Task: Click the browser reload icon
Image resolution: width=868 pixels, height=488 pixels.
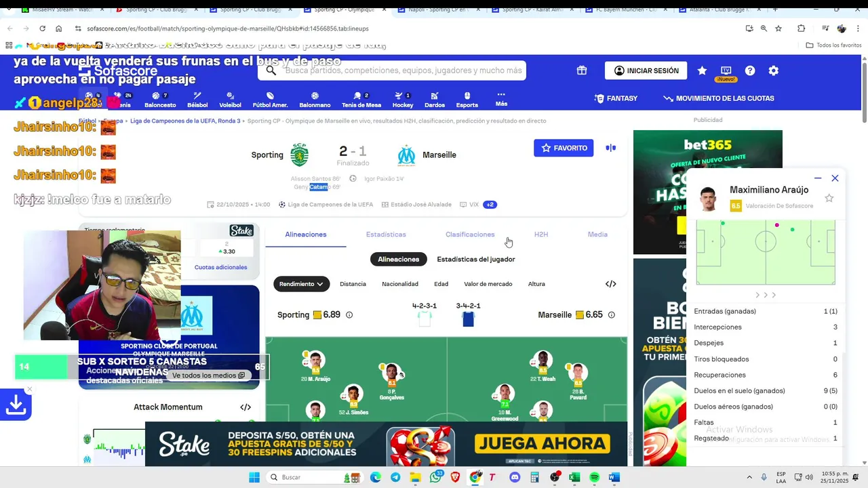Action: click(42, 28)
